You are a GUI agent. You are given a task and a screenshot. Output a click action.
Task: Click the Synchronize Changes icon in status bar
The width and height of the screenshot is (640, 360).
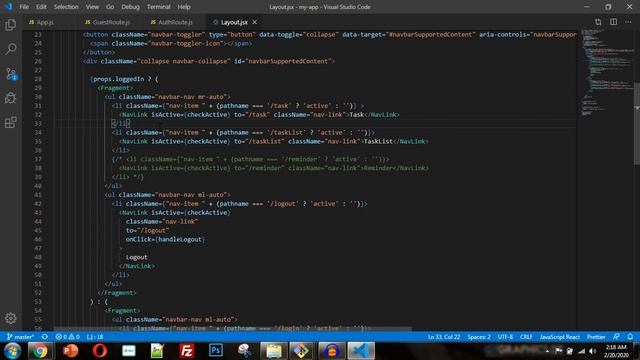[x=44, y=337]
